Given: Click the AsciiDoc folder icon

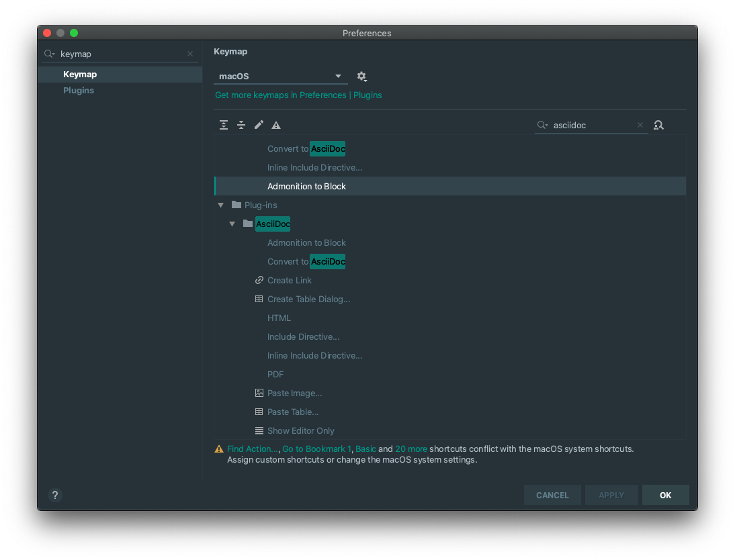Looking at the screenshot, I should click(247, 224).
